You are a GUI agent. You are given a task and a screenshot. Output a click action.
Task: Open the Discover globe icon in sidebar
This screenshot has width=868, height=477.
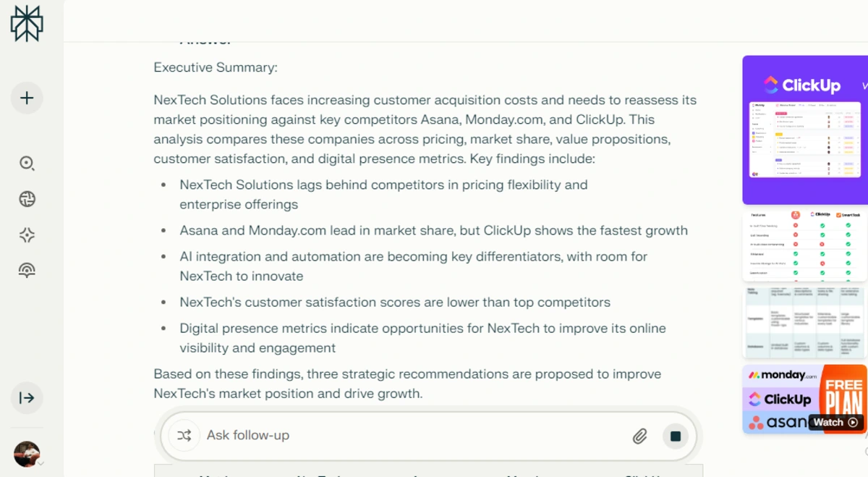(x=27, y=198)
